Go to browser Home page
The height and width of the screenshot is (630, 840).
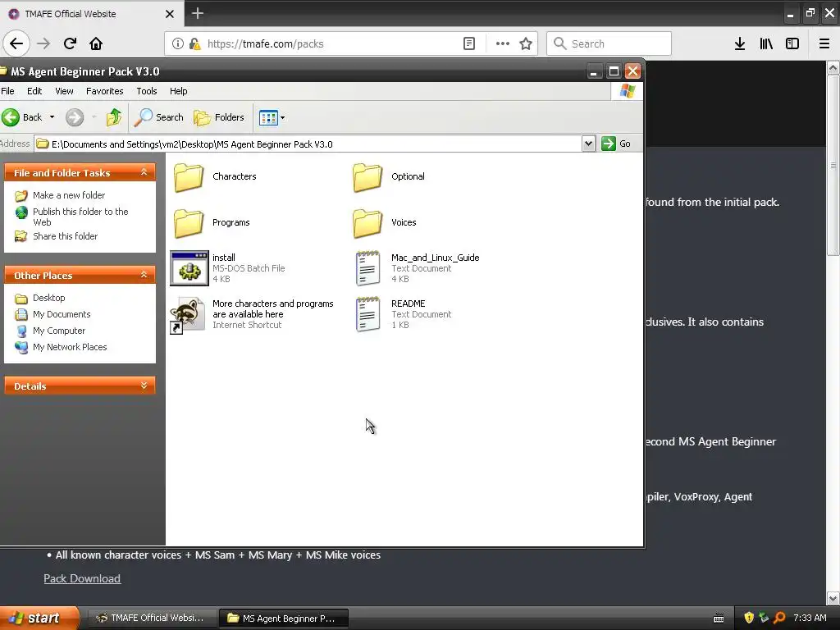point(96,43)
